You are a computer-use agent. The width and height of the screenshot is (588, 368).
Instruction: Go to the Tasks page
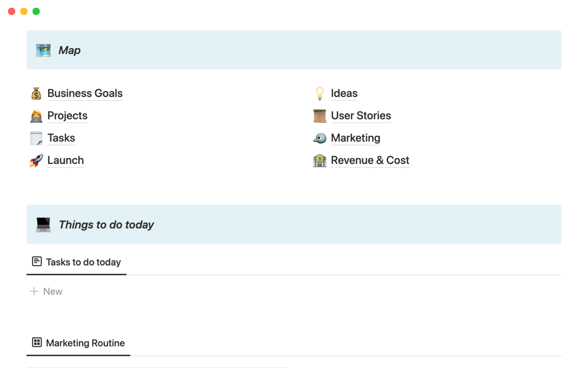click(x=61, y=138)
